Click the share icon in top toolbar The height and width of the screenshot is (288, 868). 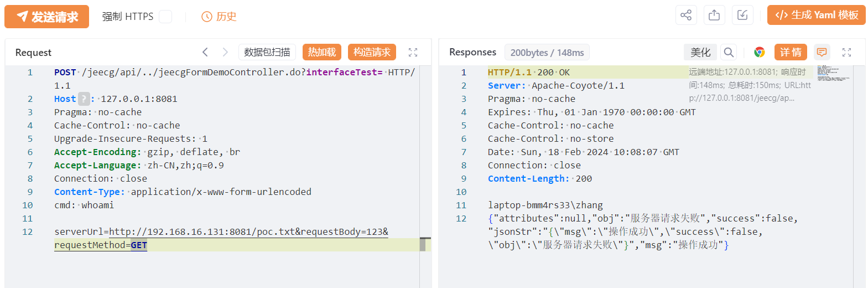pos(686,15)
